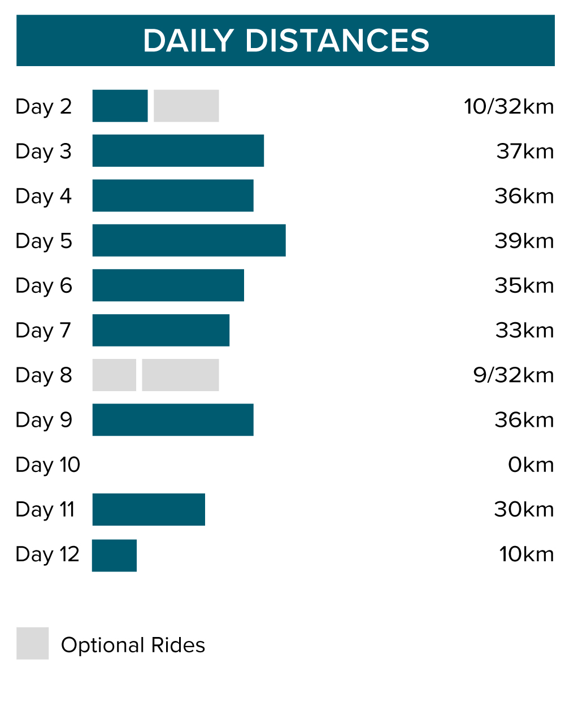The height and width of the screenshot is (728, 565).
Task: Click the Optional Rides legend text
Action: click(133, 645)
